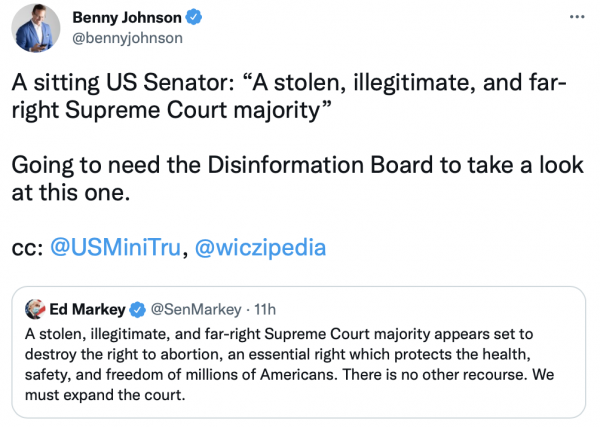Click Ed Markey's verified checkmark badge

pyautogui.click(x=139, y=308)
